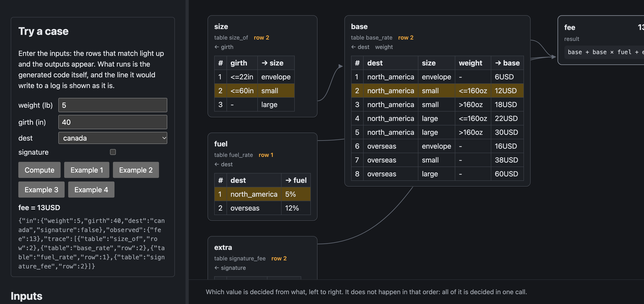Viewport: 644px width, 304px height.
Task: Click the 18USD cell in base table
Action: coord(507,105)
